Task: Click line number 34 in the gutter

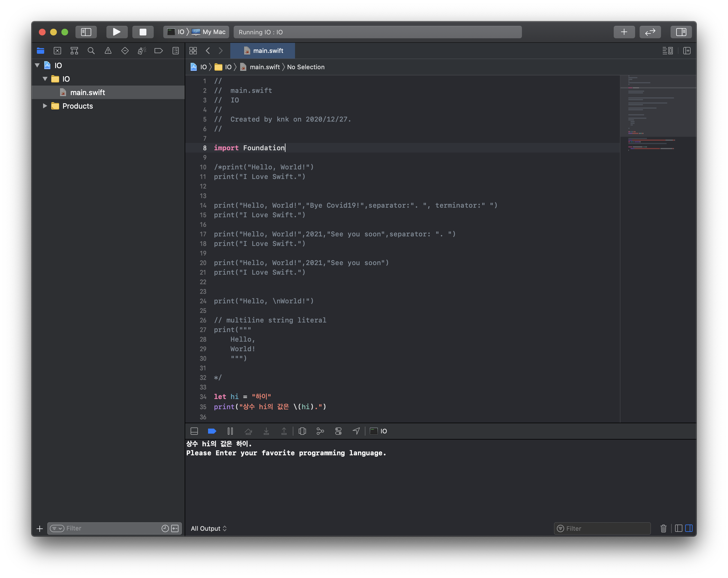Action: tap(203, 397)
